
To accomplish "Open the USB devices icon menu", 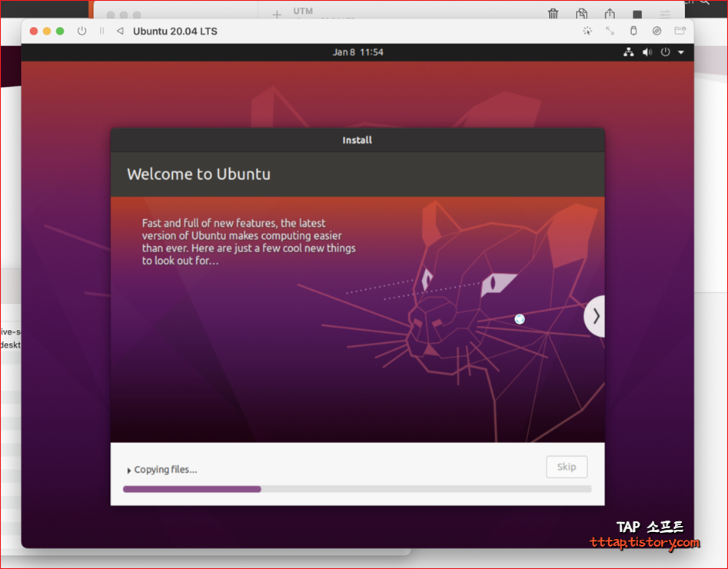I will coord(633,31).
